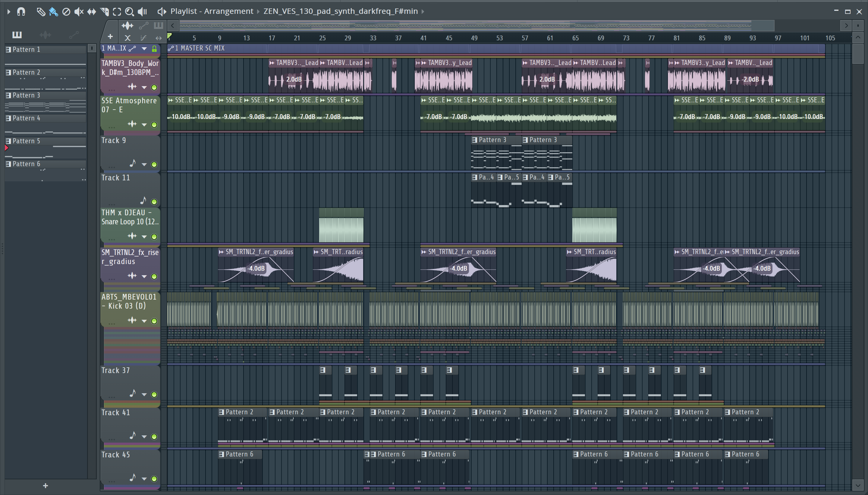Screen dimensions: 868x495
Task: Open ABTS_MBEVOL01 Kick 03 track dropdown
Action: (144, 321)
